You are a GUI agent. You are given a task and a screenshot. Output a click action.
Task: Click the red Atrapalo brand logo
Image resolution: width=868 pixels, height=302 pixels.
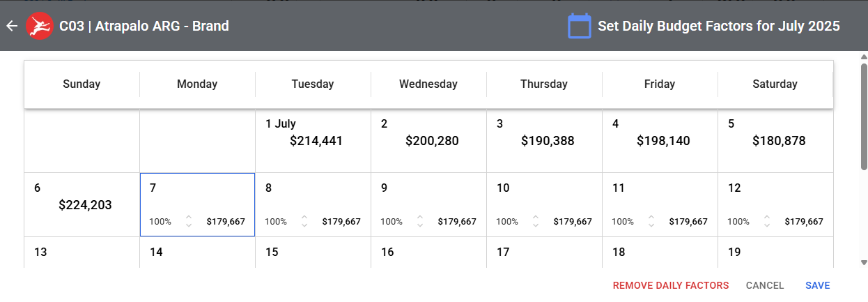point(39,26)
